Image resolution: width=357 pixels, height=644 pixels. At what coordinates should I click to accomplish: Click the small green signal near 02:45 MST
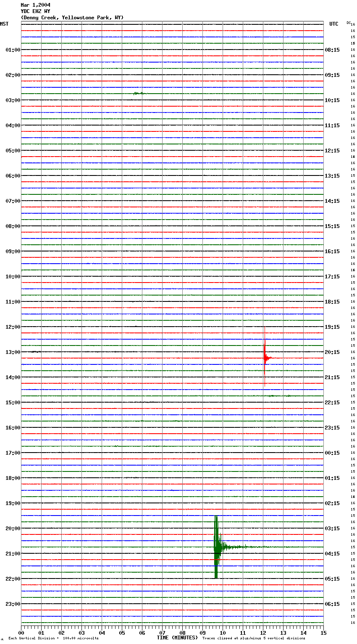[x=139, y=93]
